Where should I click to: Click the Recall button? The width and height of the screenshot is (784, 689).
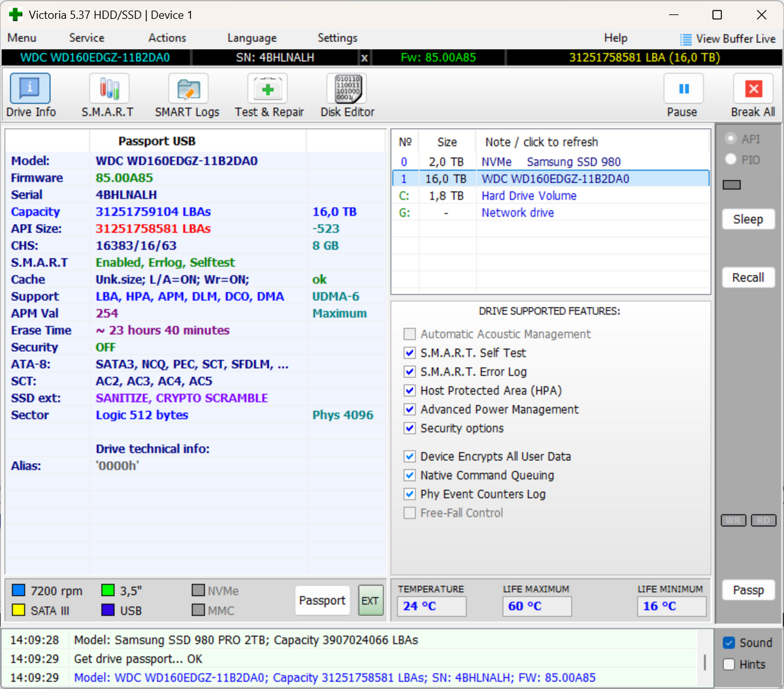[x=748, y=278]
